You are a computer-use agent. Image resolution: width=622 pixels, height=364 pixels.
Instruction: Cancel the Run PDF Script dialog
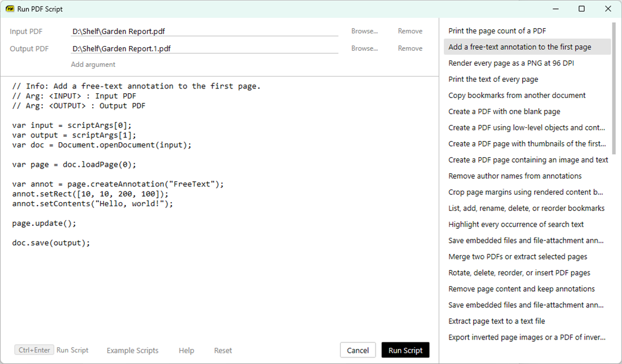[358, 350]
